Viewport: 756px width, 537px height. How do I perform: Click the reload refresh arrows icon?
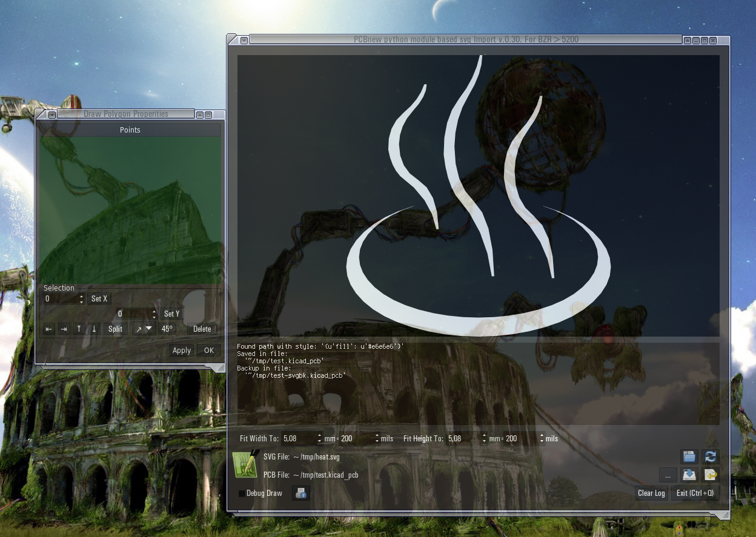[x=711, y=456]
